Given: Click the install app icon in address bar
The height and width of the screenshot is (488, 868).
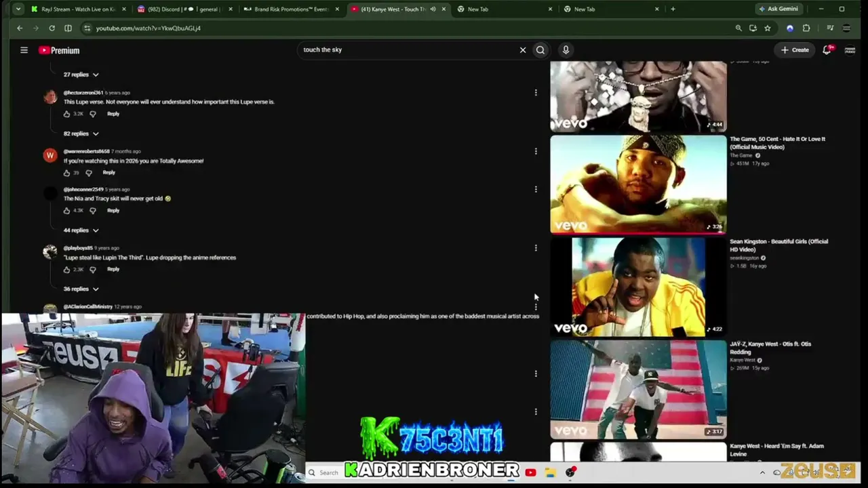Looking at the screenshot, I should coord(753,28).
